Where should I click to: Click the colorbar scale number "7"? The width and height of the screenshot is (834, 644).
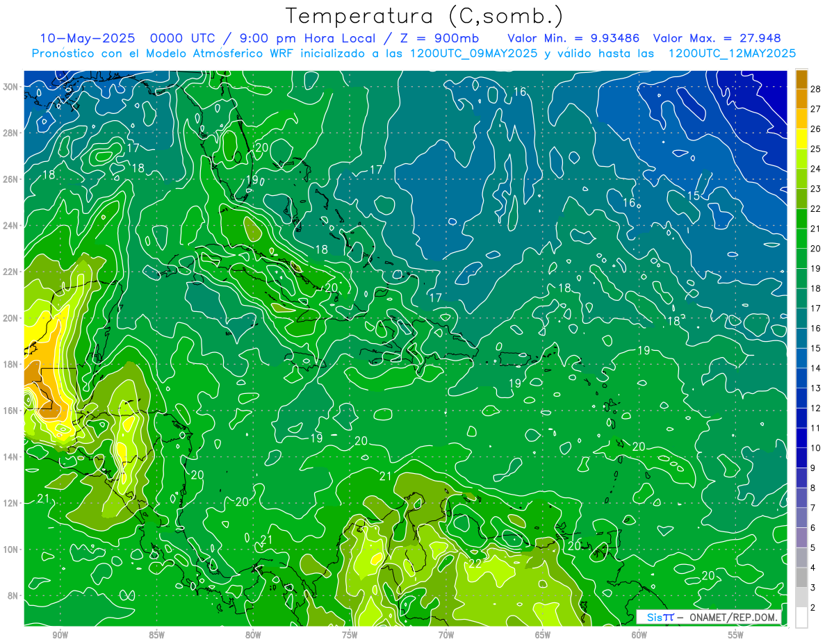tap(813, 508)
